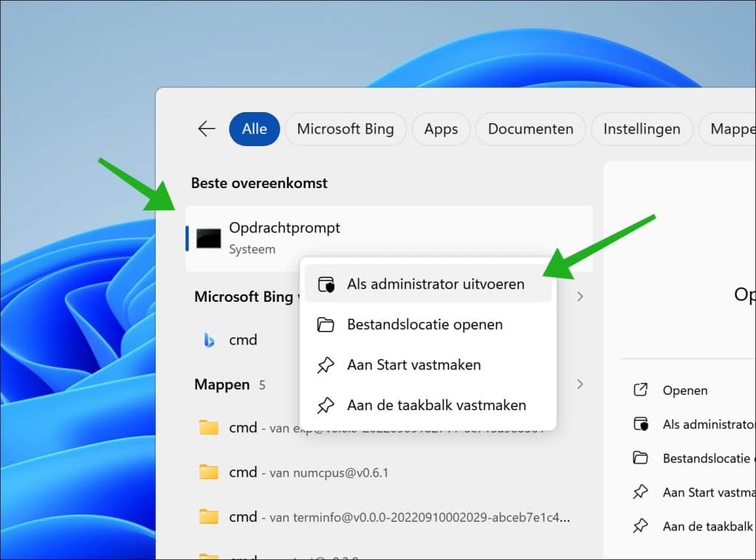This screenshot has height=560, width=756.
Task: Click Aan Start vastmaken in right pane
Action: (x=709, y=492)
